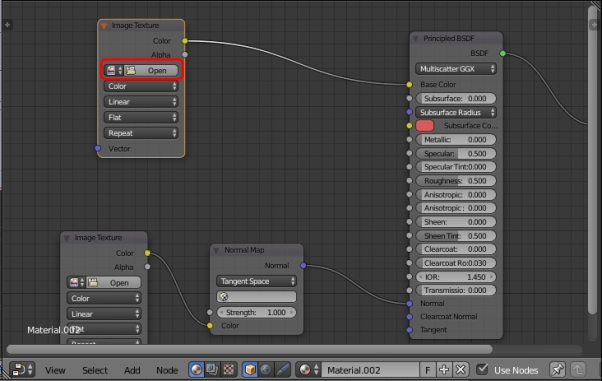Click the Clearcoat Normal input socket
This screenshot has height=381, width=602.
(x=409, y=317)
